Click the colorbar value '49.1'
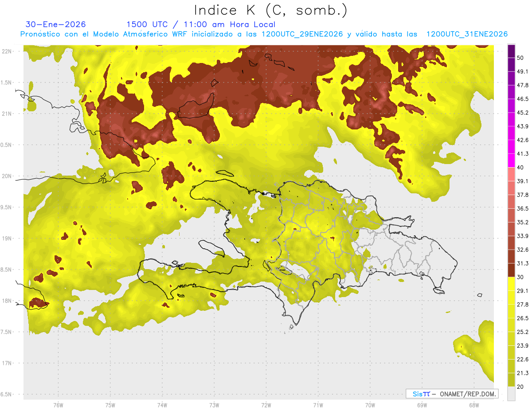532x411 pixels. coord(523,71)
